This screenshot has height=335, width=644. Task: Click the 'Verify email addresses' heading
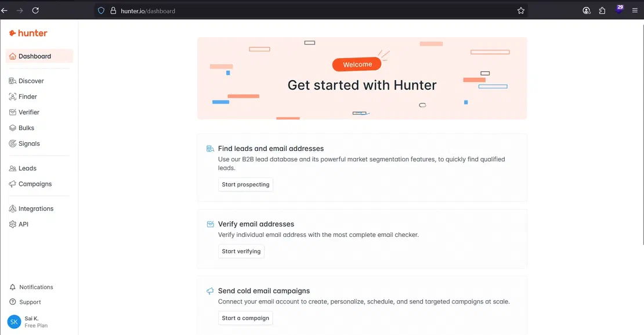(x=256, y=224)
